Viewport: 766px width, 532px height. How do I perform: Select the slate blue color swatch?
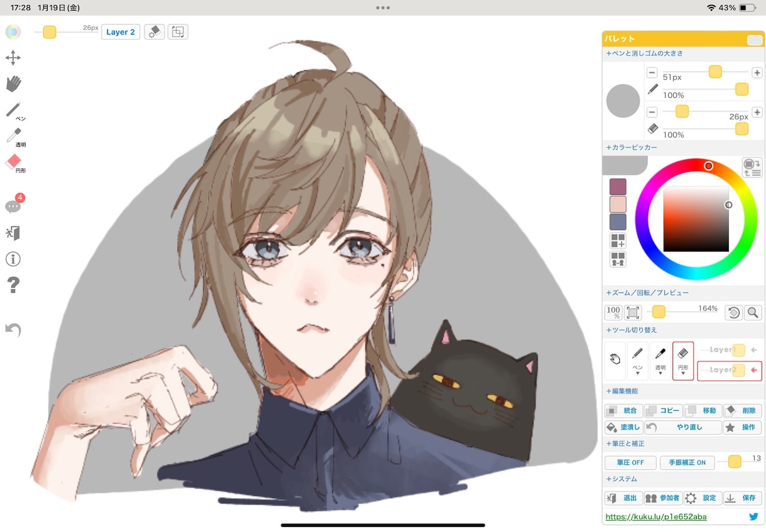click(x=618, y=222)
